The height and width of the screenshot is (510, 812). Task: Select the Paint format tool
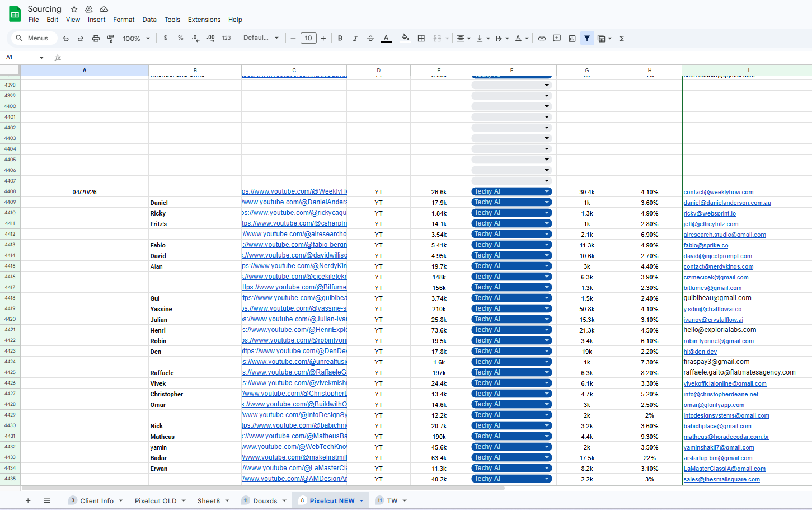111,39
